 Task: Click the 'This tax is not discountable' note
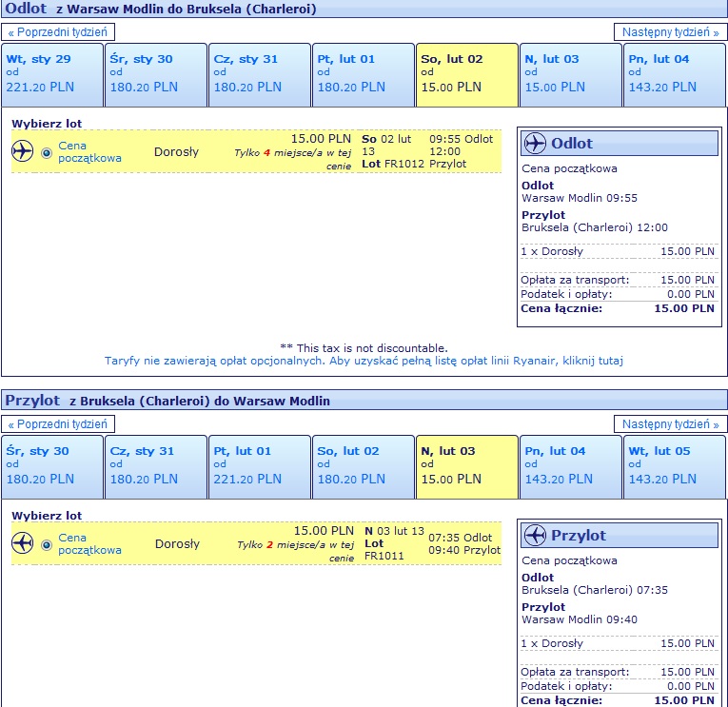(x=364, y=348)
